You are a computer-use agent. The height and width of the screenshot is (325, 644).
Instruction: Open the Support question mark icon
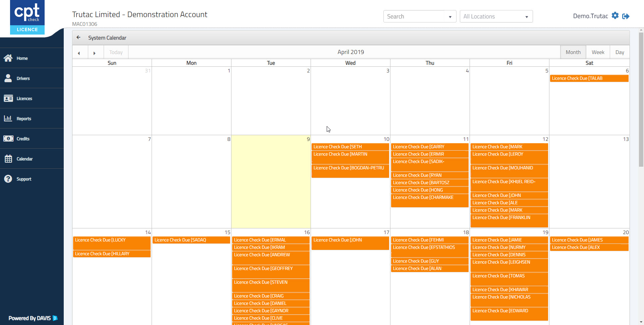[8, 179]
